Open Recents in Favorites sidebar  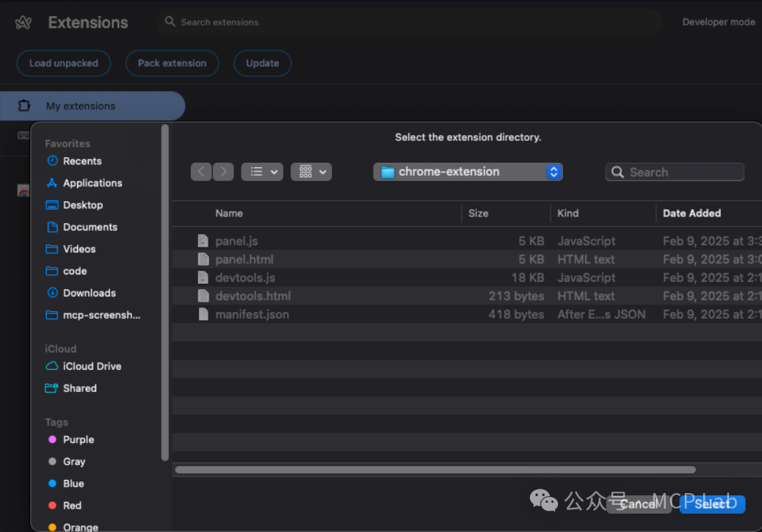[82, 161]
